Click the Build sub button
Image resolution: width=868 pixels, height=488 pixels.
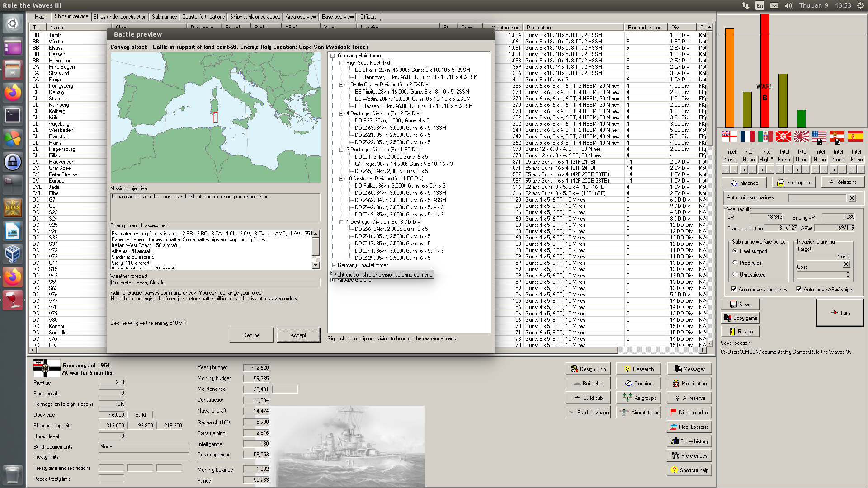point(588,398)
